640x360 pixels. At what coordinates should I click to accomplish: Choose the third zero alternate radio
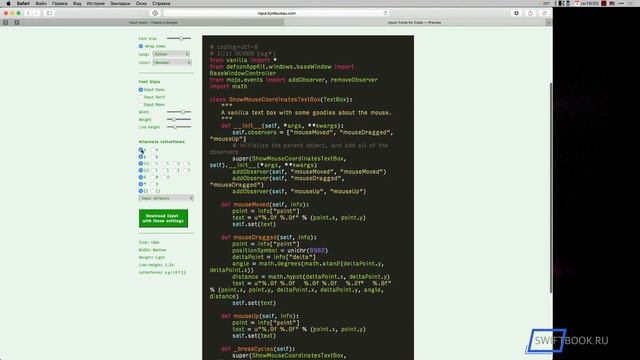(164, 177)
